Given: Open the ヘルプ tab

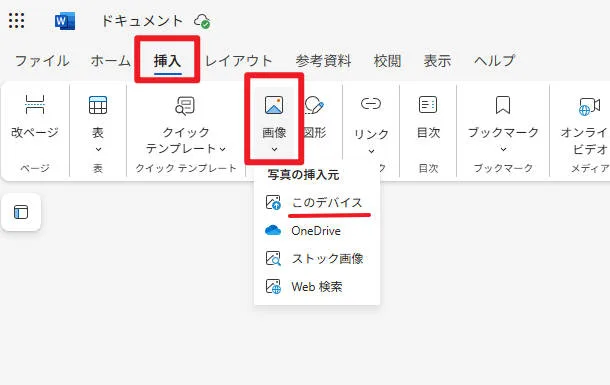Looking at the screenshot, I should [x=494, y=61].
